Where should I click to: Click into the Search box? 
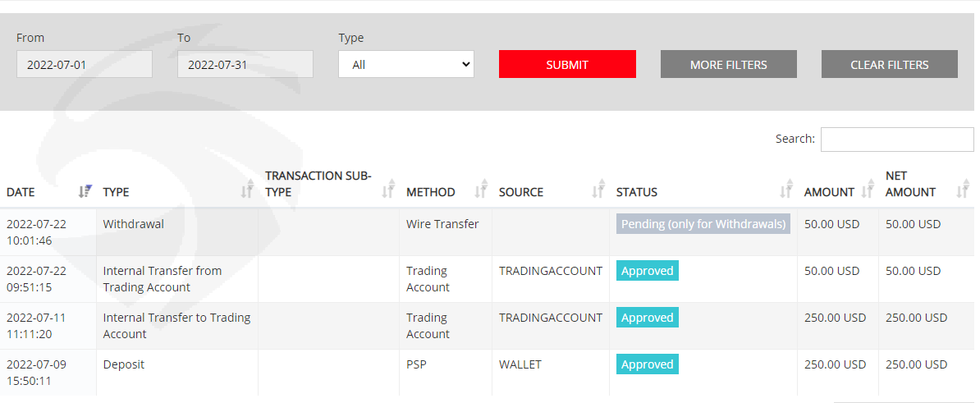pyautogui.click(x=897, y=140)
